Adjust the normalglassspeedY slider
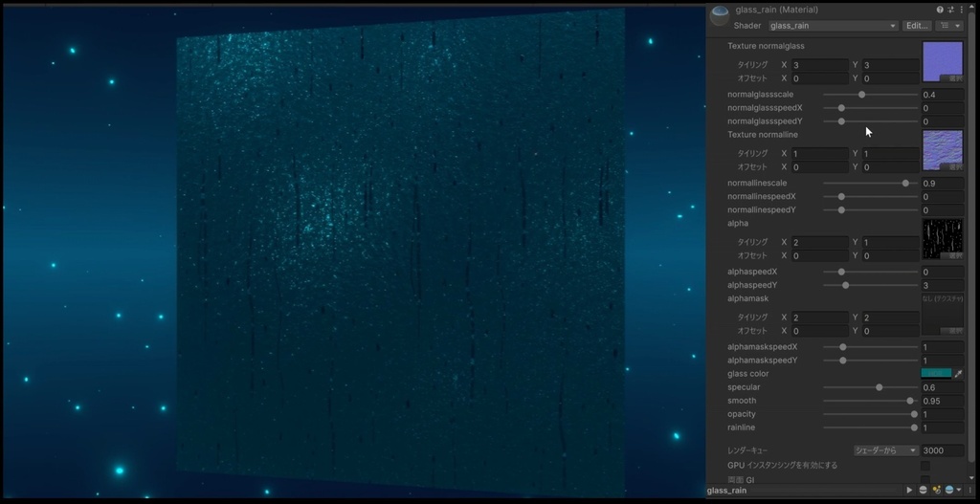Viewport: 980px width, 504px height. (870, 121)
